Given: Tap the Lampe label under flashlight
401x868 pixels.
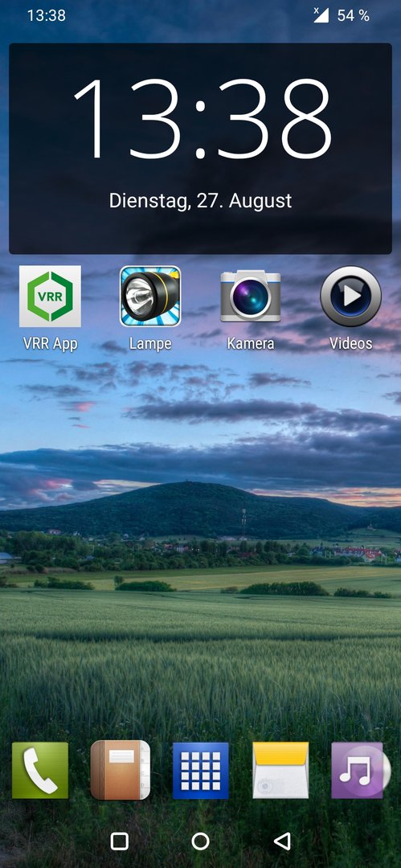Looking at the screenshot, I should click(150, 343).
